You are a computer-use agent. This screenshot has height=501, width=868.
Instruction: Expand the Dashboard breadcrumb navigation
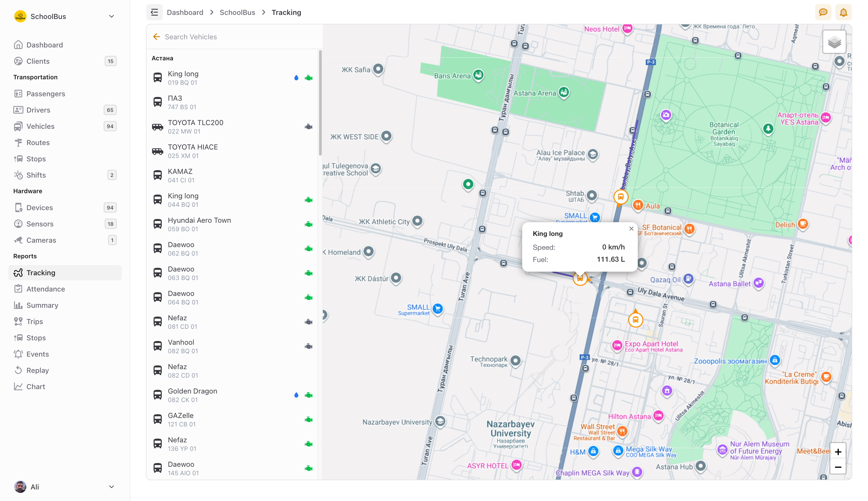coord(185,12)
